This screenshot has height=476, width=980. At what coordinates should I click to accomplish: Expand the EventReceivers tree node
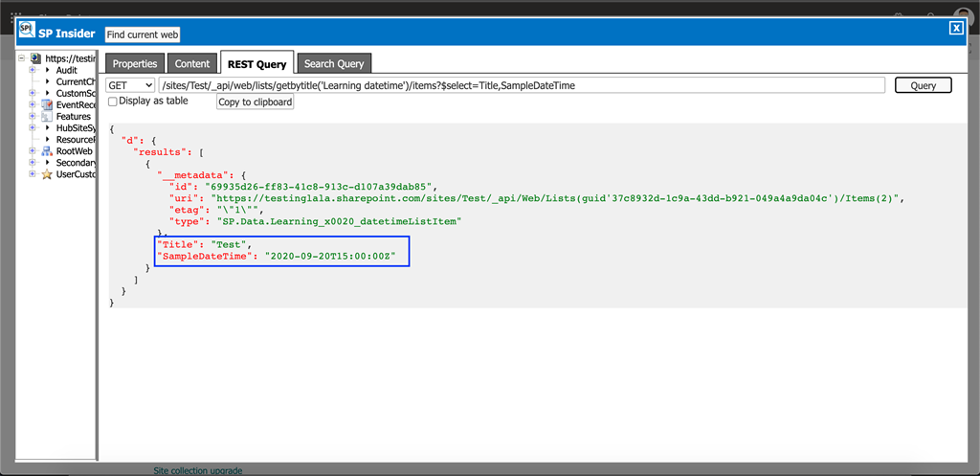click(x=32, y=104)
